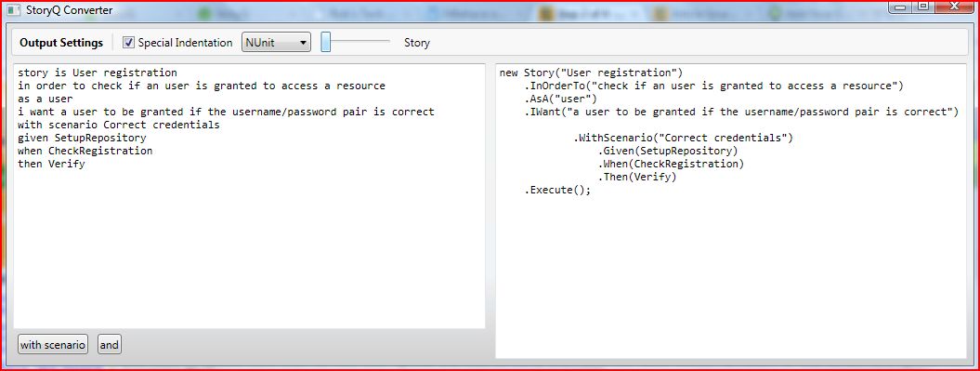The image size is (980, 371).
Task: Click line 'story is User registration'
Action: click(x=98, y=73)
